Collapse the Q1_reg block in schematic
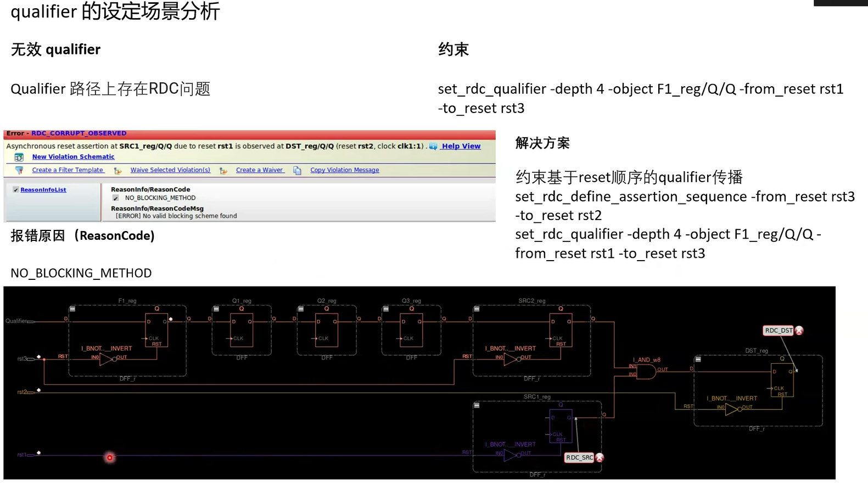This screenshot has width=868, height=484. 216,309
